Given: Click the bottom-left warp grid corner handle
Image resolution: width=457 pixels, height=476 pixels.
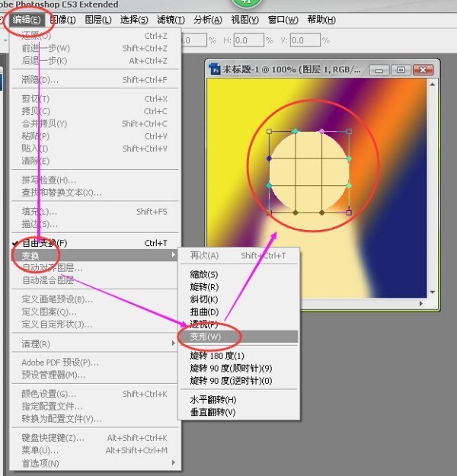Looking at the screenshot, I should pos(269,212).
